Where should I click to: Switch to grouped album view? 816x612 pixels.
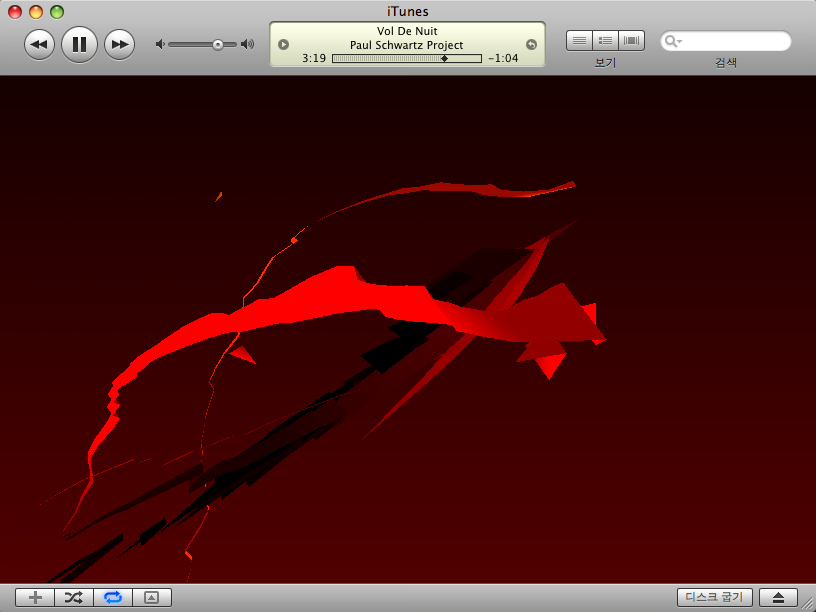605,41
